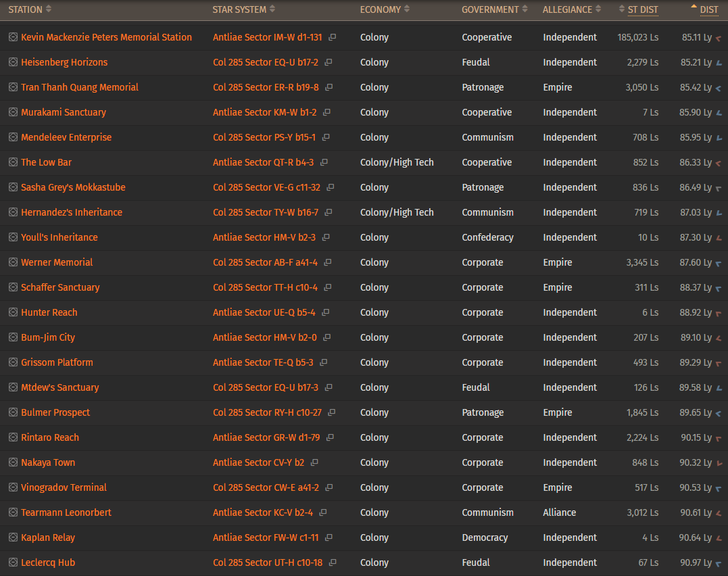
Task: Click the station icon beside Heisenberg Horizons
Action: tap(13, 62)
